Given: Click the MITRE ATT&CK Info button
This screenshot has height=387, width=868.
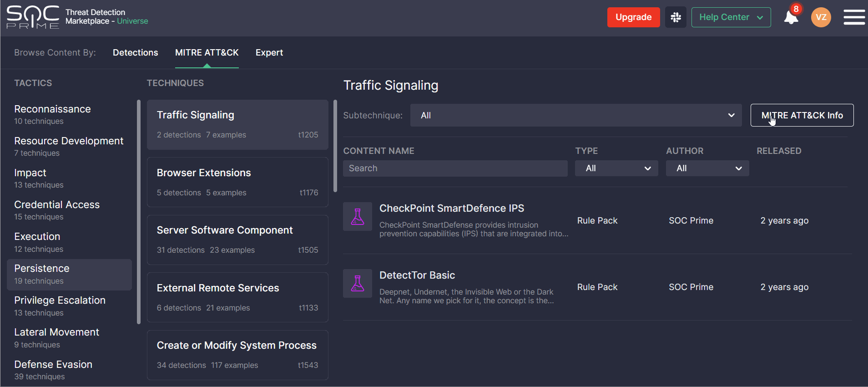Looking at the screenshot, I should coord(802,115).
